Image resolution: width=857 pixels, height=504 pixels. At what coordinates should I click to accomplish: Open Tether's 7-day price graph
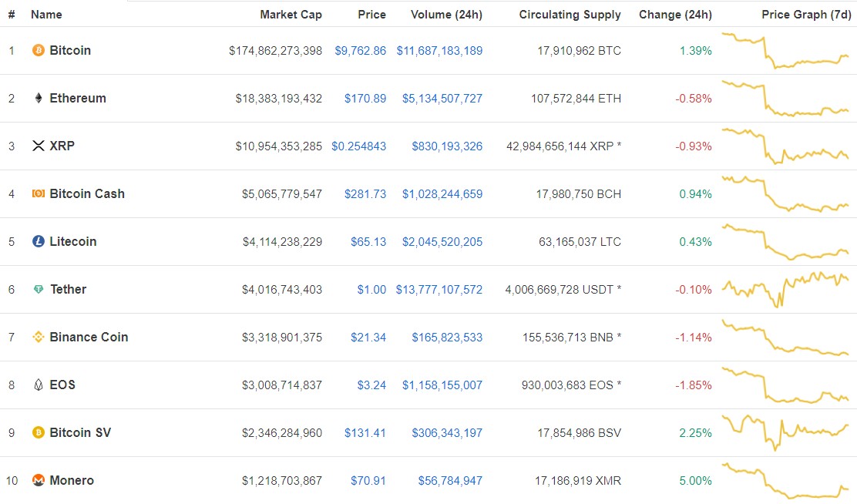click(785, 289)
